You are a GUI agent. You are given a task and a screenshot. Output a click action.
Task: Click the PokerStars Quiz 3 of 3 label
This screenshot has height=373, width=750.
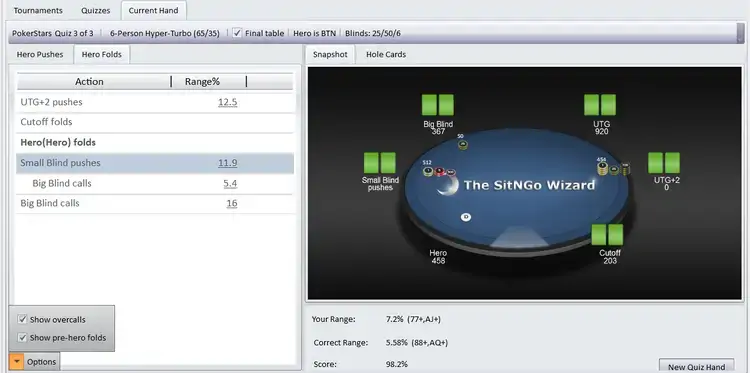click(x=53, y=33)
